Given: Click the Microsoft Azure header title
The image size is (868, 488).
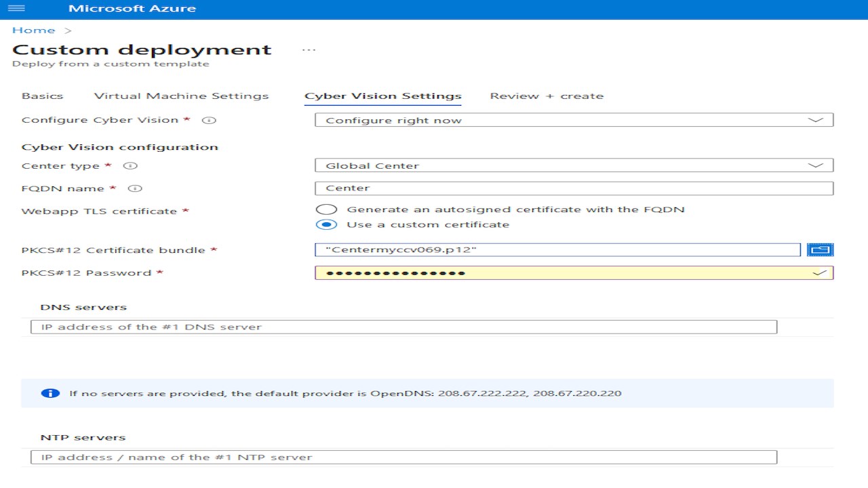Looking at the screenshot, I should (132, 9).
